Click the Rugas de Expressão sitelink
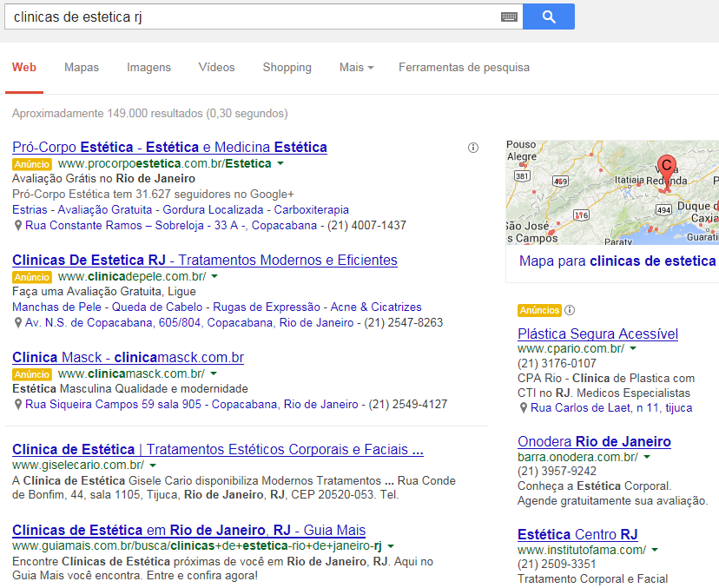The height and width of the screenshot is (588, 719). click(x=267, y=307)
